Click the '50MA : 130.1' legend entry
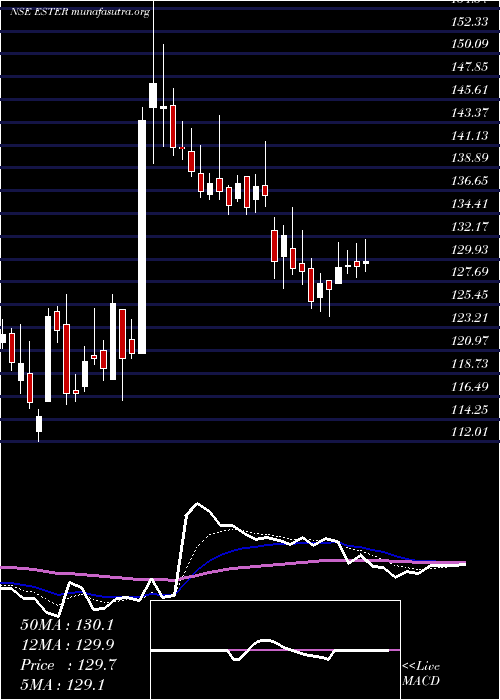Screen dimensions: 500x700 tap(67, 625)
